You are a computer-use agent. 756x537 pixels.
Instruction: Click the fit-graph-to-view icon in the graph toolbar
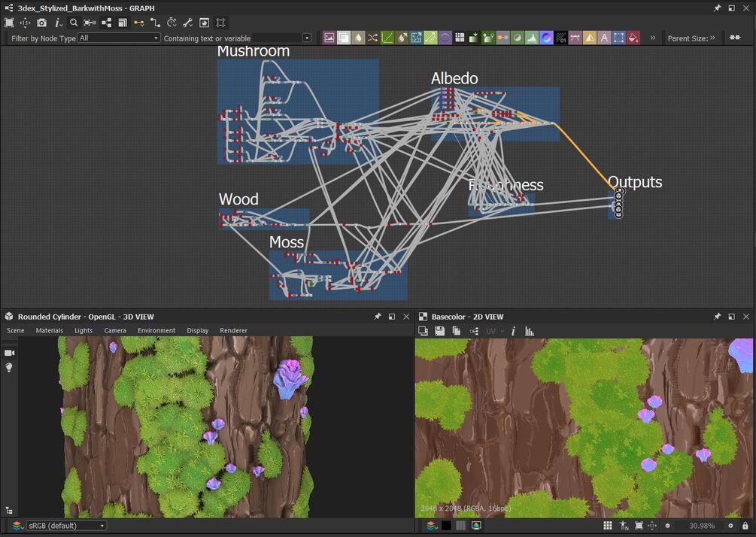pyautogui.click(x=9, y=23)
